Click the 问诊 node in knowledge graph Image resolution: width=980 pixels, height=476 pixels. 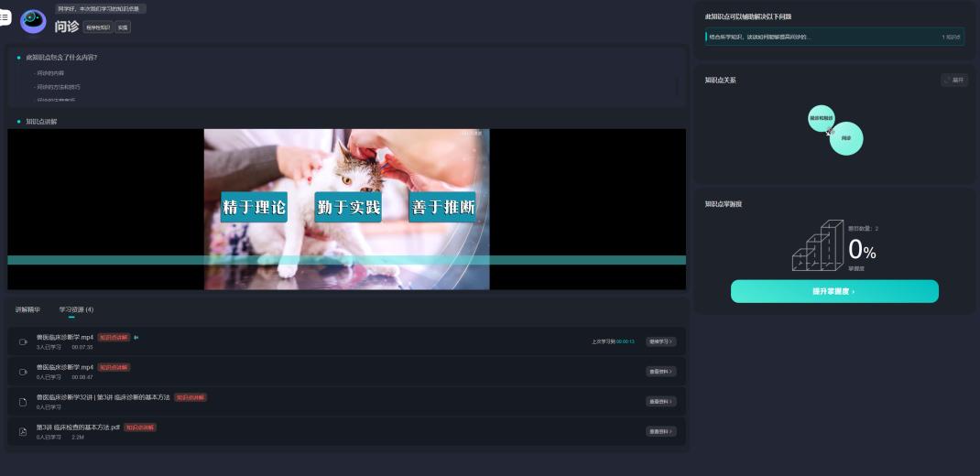[846, 139]
